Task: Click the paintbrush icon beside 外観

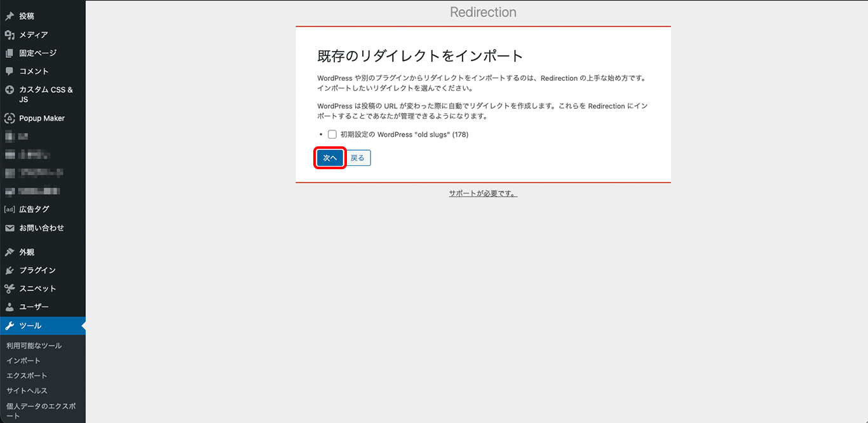Action: 10,252
